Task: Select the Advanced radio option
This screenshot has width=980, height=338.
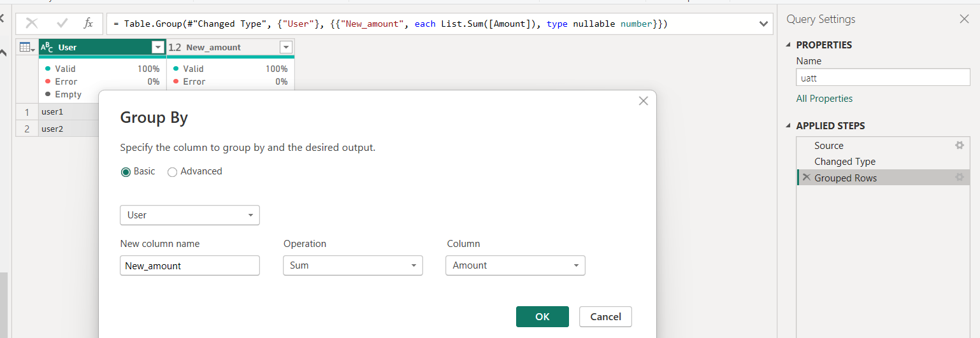Action: (172, 172)
